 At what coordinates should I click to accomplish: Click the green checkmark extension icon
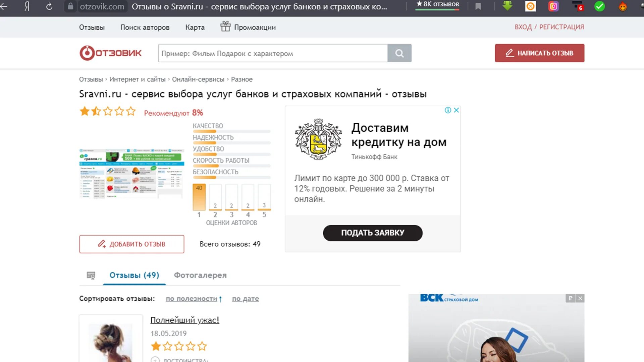599,6
